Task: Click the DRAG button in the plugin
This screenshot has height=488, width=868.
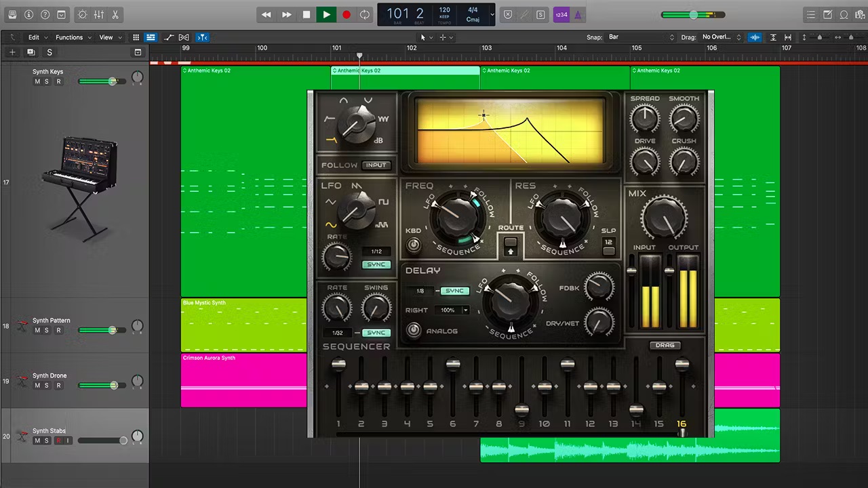Action: [665, 345]
